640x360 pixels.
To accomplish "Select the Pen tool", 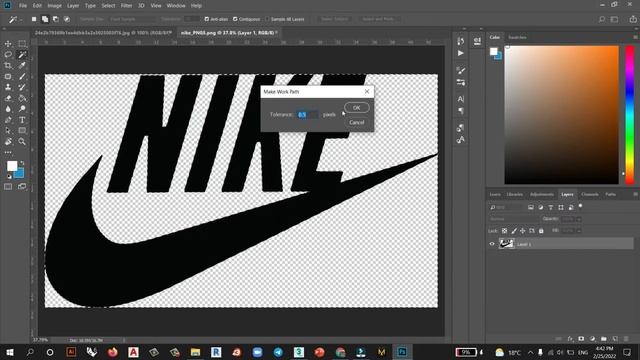I will click(x=8, y=120).
